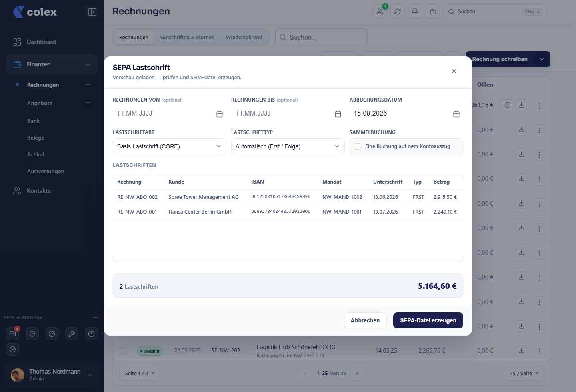Open notifications bell
576x392 pixels.
[415, 12]
